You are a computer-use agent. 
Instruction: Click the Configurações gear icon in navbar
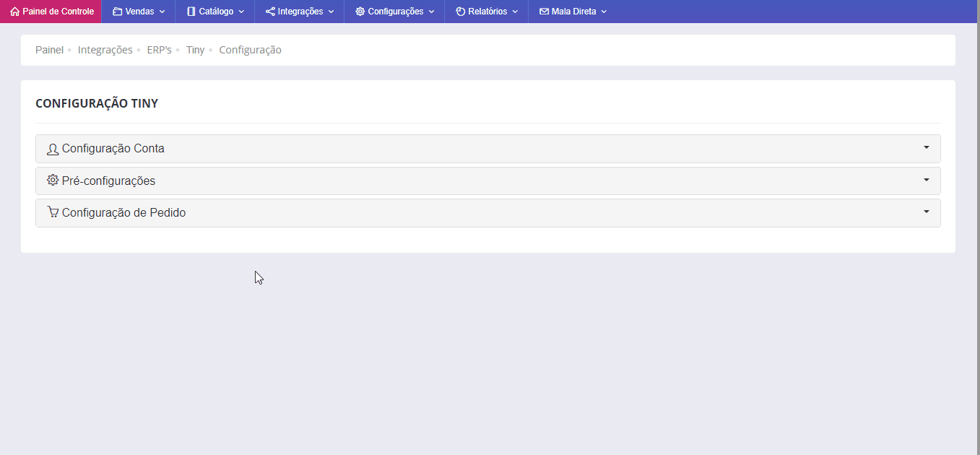[360, 12]
